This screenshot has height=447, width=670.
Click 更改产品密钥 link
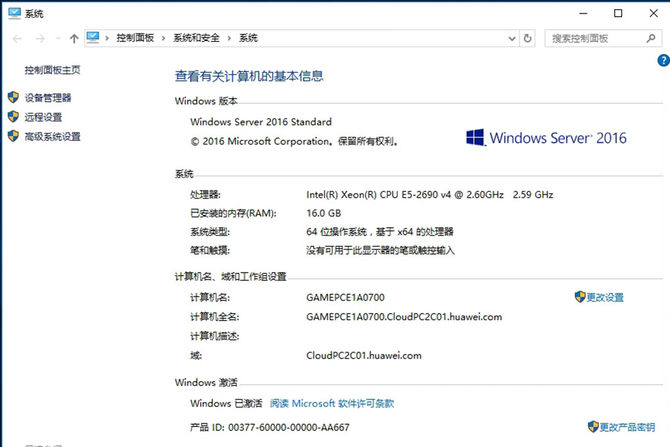pyautogui.click(x=627, y=427)
